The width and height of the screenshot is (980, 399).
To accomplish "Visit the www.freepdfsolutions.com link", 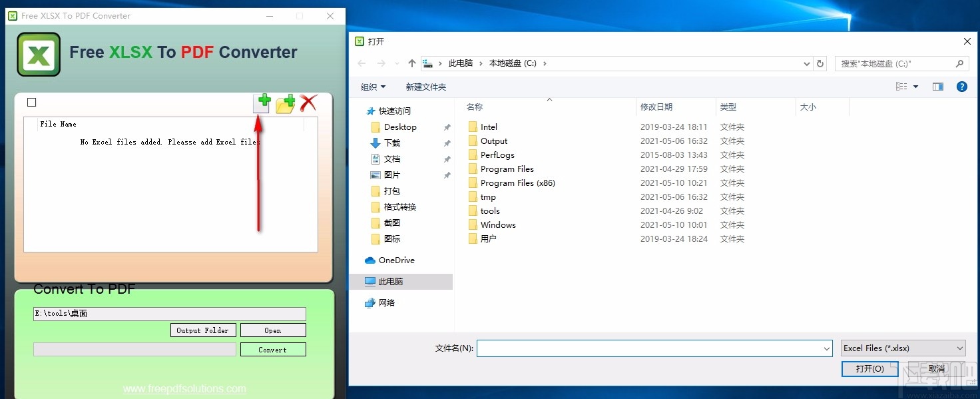I will (x=184, y=388).
